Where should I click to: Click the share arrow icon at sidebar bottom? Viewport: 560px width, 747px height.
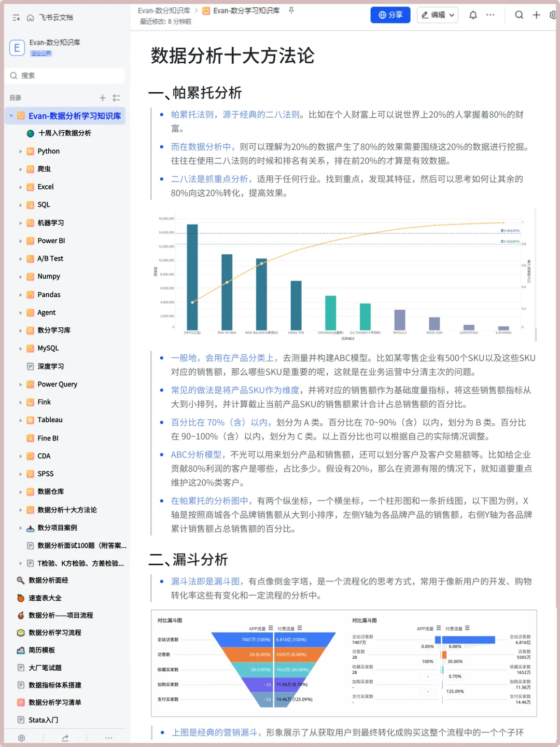pyautogui.click(x=65, y=738)
